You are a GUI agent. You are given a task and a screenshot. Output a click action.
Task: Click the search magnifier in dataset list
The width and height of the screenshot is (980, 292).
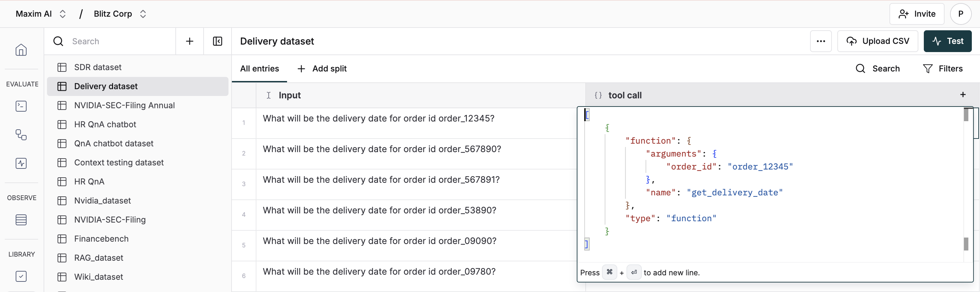[x=58, y=41]
